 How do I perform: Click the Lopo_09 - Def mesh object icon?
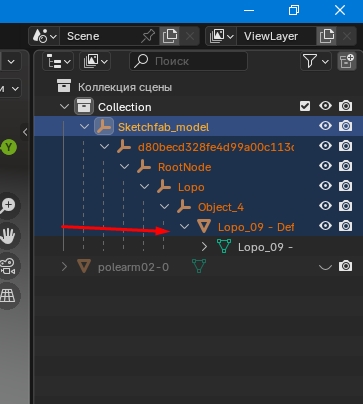click(x=204, y=226)
